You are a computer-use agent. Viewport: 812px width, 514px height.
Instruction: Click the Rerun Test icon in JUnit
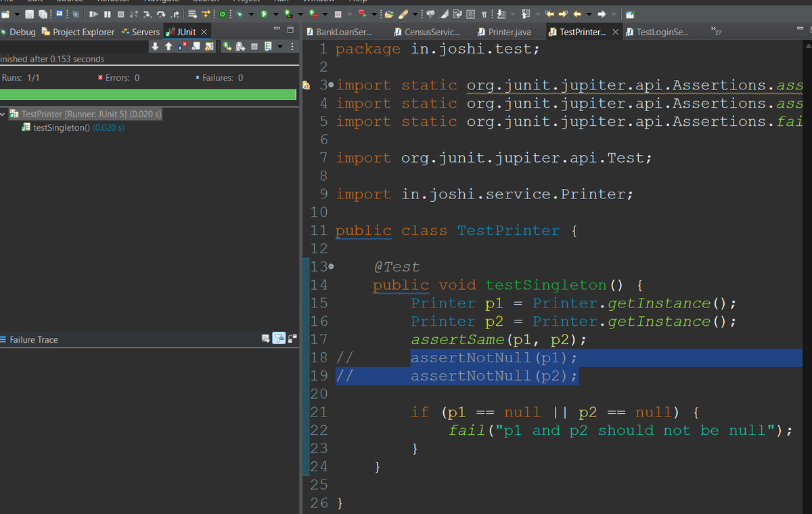click(227, 47)
